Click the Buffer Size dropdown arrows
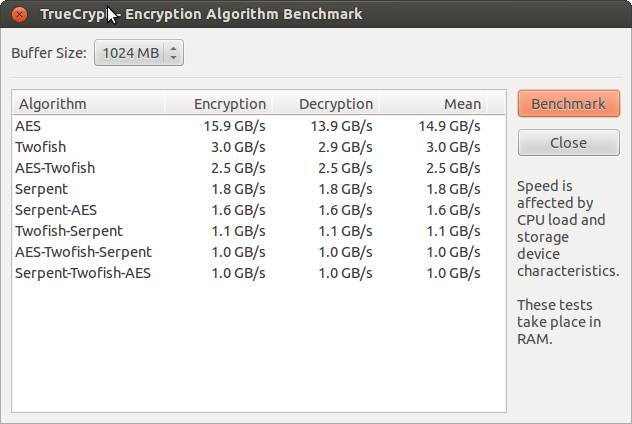Image resolution: width=632 pixels, height=424 pixels. point(173,52)
